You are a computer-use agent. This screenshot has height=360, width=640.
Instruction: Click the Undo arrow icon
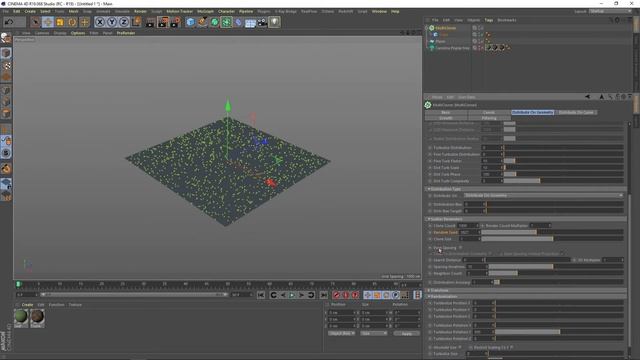pos(9,22)
